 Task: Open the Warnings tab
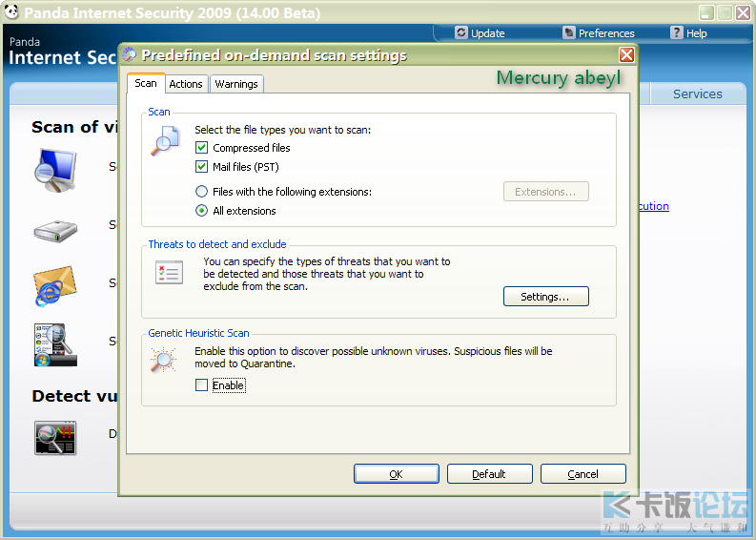[x=236, y=84]
